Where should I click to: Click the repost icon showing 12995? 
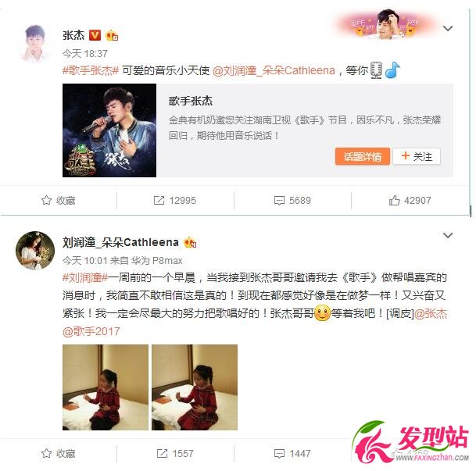click(159, 201)
